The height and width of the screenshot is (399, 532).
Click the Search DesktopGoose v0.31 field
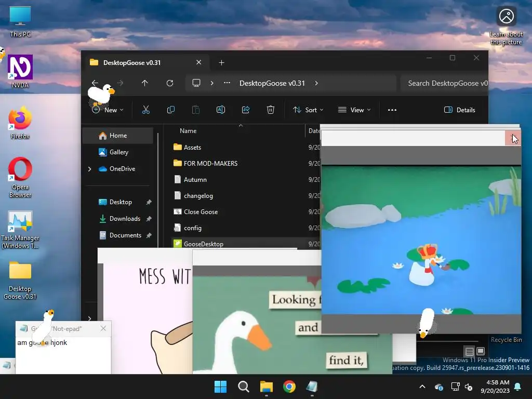444,83
